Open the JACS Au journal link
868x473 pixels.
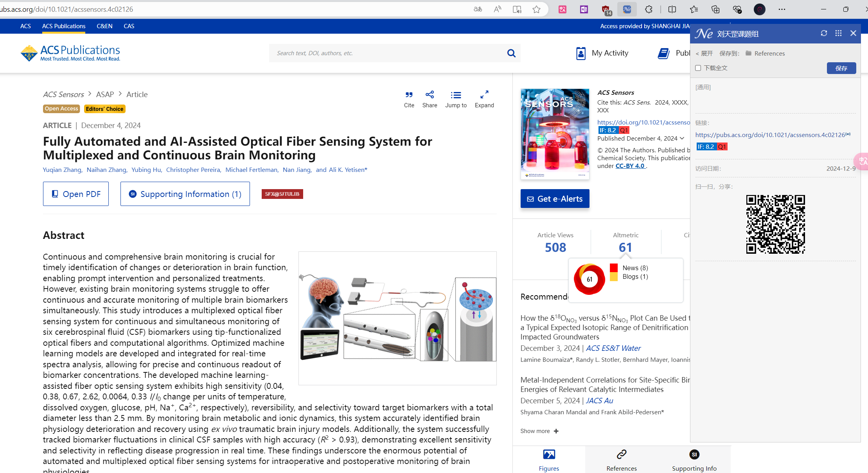pyautogui.click(x=599, y=401)
